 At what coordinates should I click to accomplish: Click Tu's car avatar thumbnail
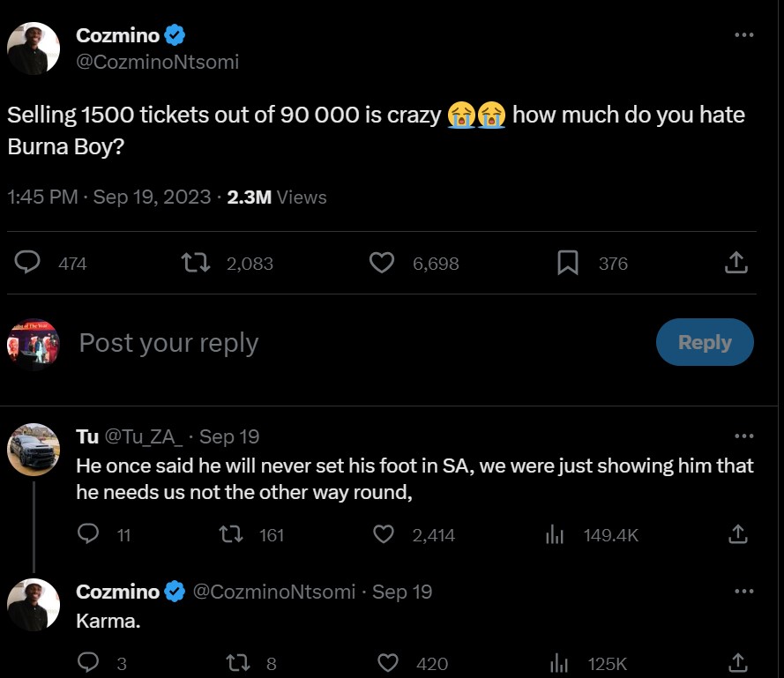click(x=34, y=451)
